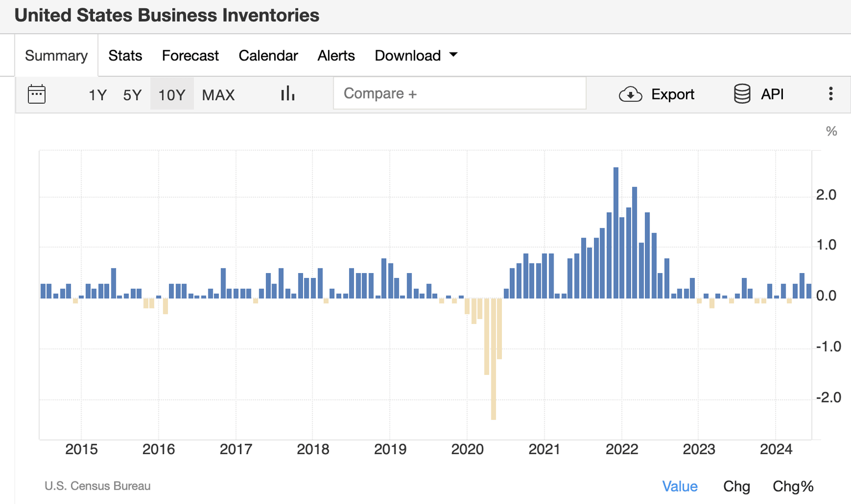Open the three-dot more options menu
This screenshot has width=851, height=504.
tap(831, 94)
